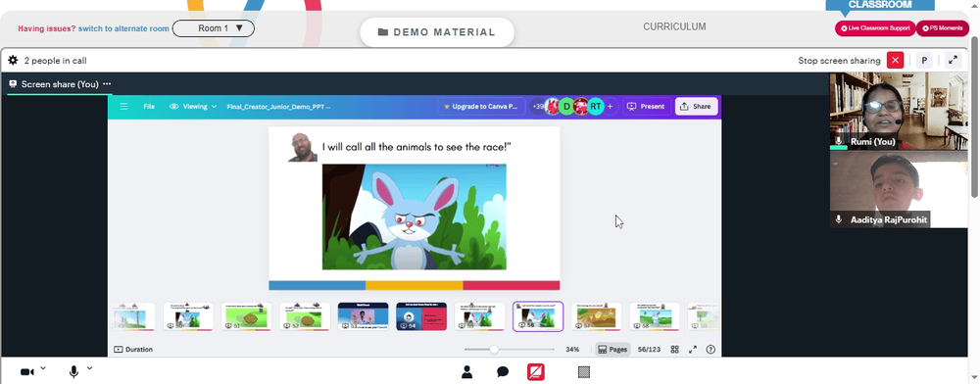Click collaborator avatar D
The height and width of the screenshot is (384, 980).
pyautogui.click(x=566, y=107)
